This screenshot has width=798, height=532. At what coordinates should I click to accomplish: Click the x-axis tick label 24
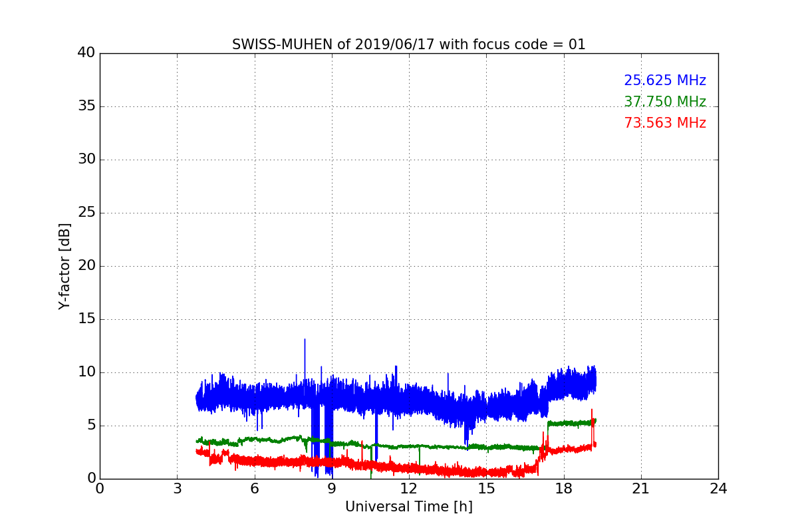[718, 489]
